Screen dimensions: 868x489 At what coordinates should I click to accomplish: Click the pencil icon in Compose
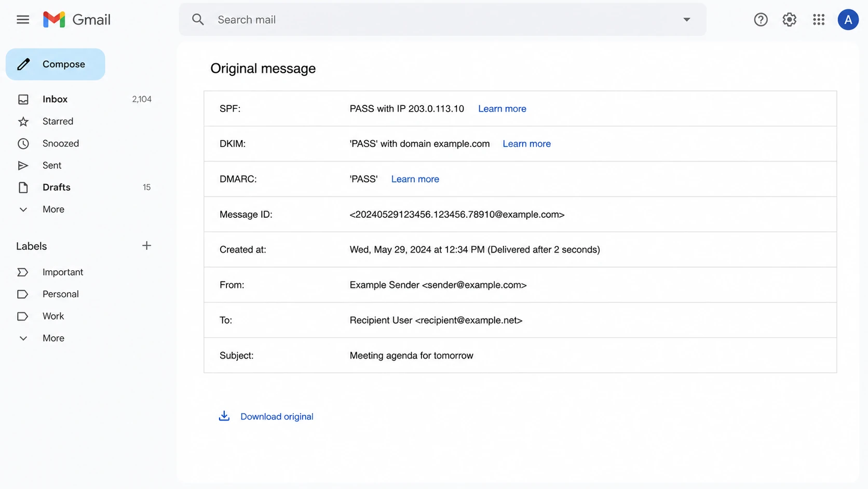[23, 64]
